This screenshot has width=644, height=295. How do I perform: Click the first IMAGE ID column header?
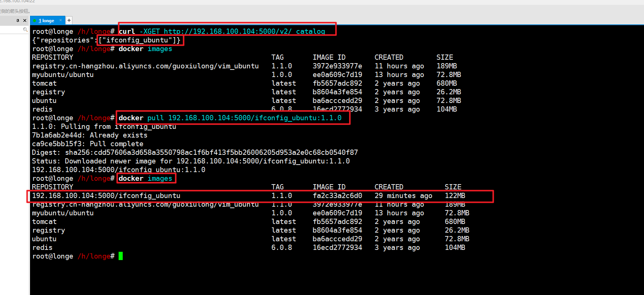tap(329, 57)
